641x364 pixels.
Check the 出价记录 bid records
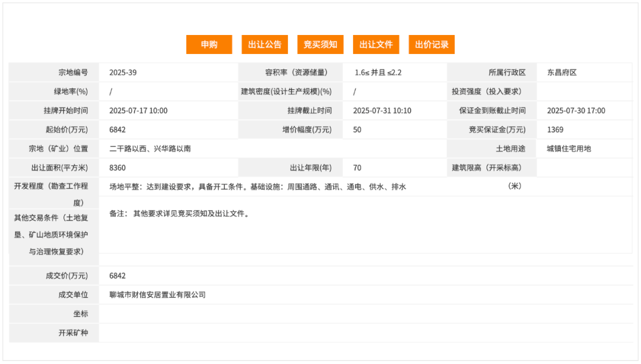tap(431, 44)
